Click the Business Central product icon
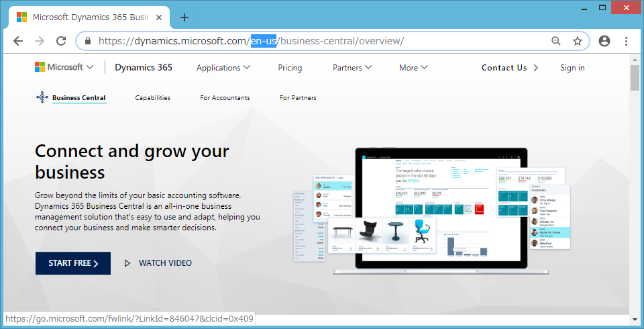Viewport: 644px width, 329px height. (42, 97)
